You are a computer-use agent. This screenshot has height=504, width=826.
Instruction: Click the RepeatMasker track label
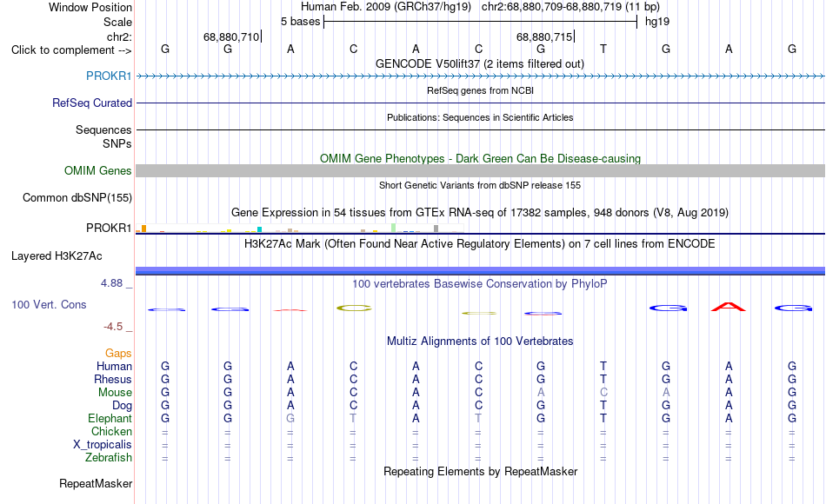tap(96, 483)
